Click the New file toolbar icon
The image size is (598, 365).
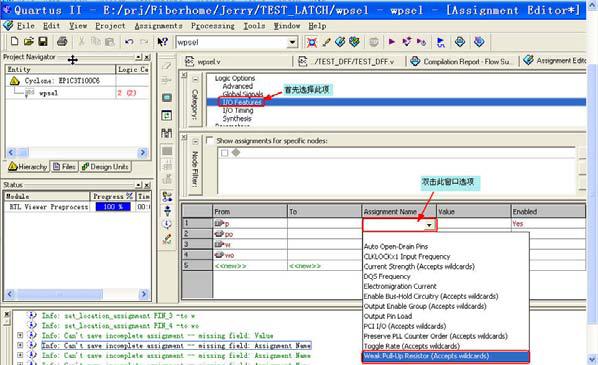tap(14, 41)
